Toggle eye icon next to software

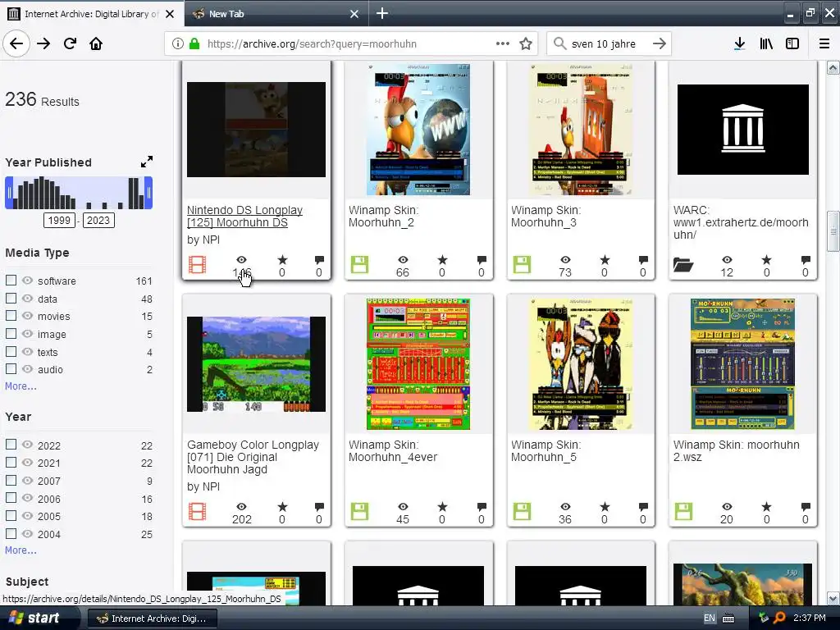(x=27, y=281)
